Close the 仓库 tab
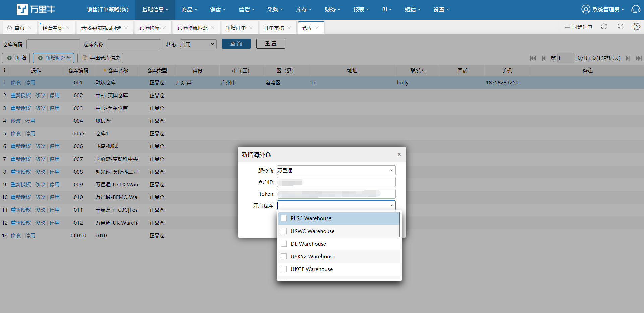This screenshot has width=644, height=313. [x=317, y=28]
